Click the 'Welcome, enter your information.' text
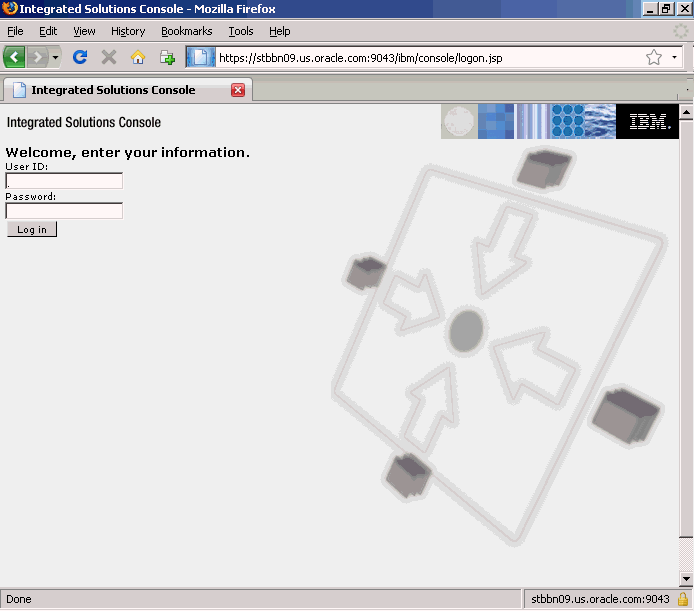The width and height of the screenshot is (694, 611). (127, 152)
